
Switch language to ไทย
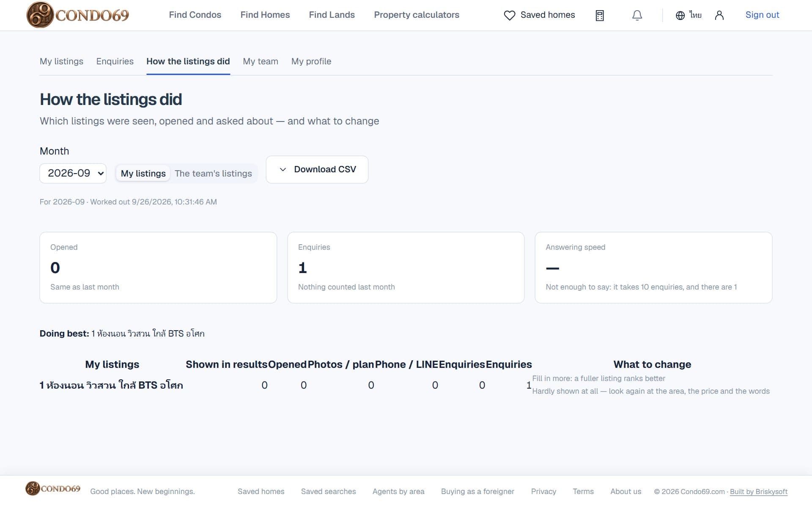695,15
